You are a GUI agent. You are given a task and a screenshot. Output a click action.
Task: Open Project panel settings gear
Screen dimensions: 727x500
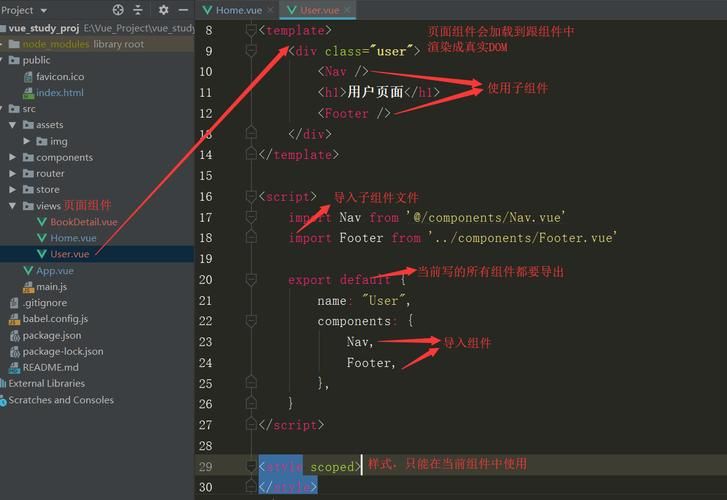point(164,10)
